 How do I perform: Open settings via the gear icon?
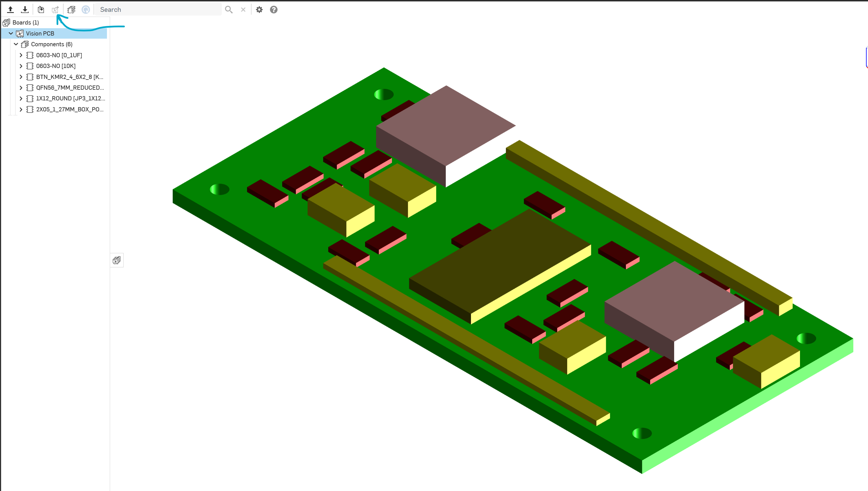point(259,9)
